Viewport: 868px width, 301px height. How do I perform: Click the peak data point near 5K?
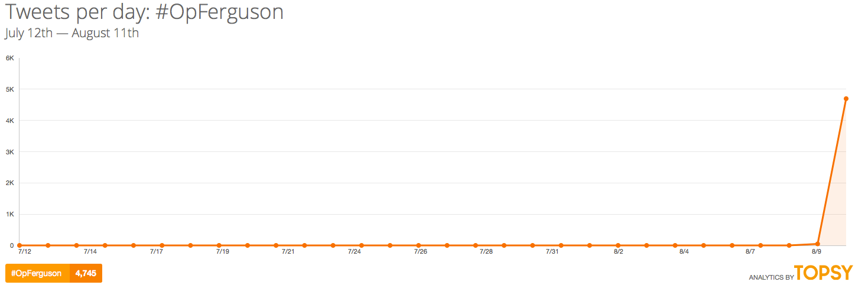[x=846, y=99]
